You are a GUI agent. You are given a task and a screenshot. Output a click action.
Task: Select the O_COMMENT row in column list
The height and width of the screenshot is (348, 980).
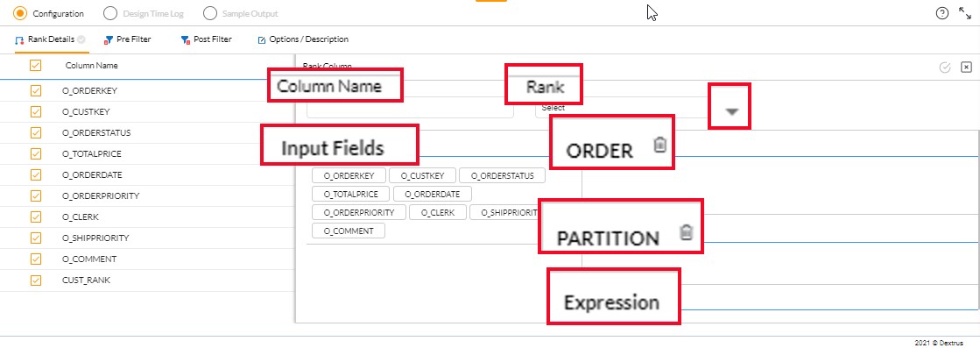click(147, 259)
